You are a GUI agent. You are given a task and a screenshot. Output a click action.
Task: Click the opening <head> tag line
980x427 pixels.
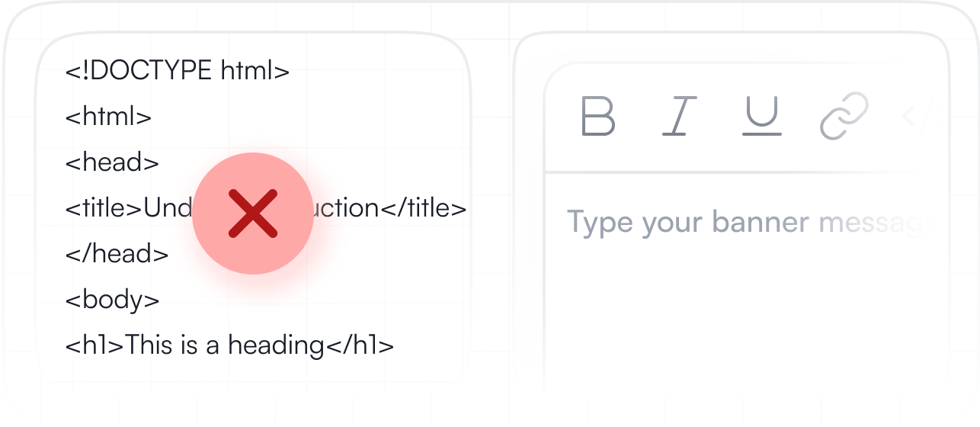tap(112, 162)
